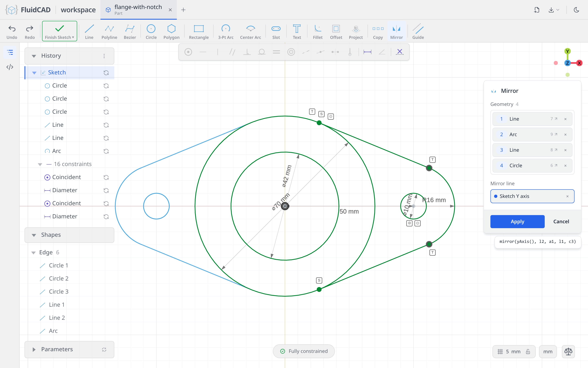Toggle the concentric constraint icon
The image size is (588, 368).
(291, 52)
